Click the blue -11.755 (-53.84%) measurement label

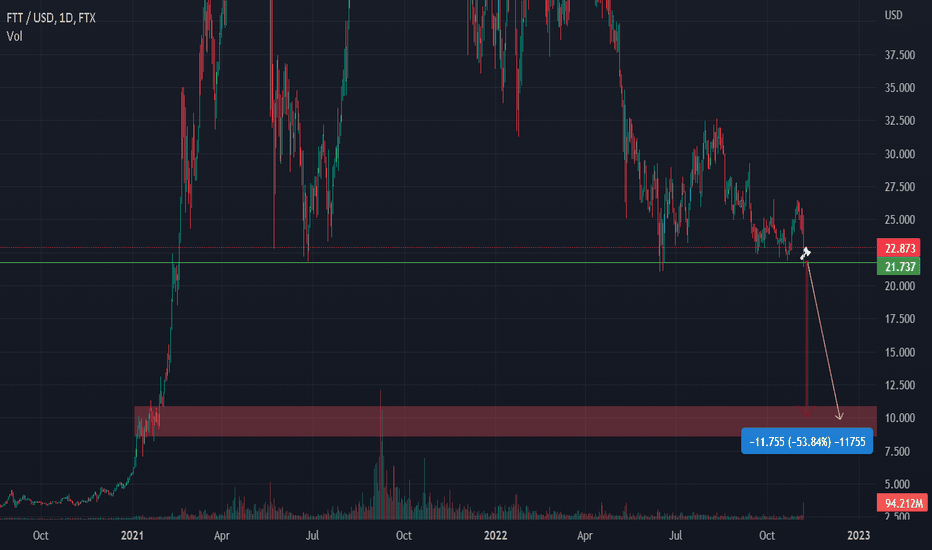[807, 442]
